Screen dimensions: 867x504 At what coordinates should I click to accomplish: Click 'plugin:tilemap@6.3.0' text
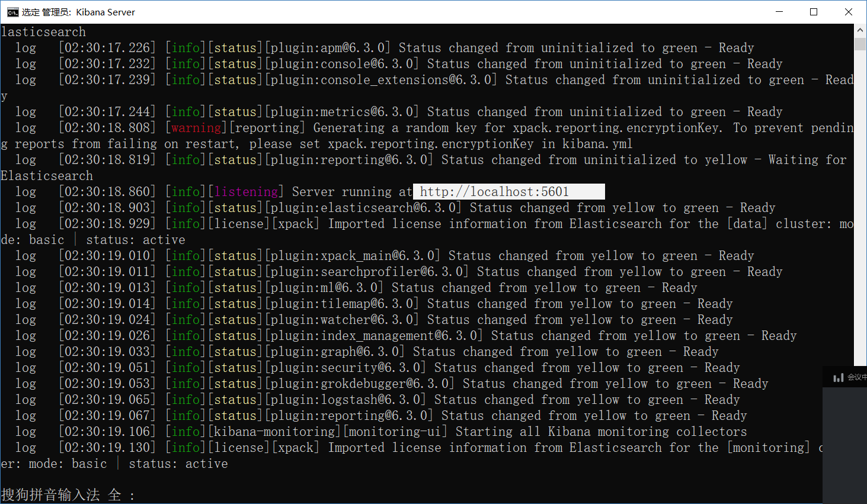[x=342, y=304]
